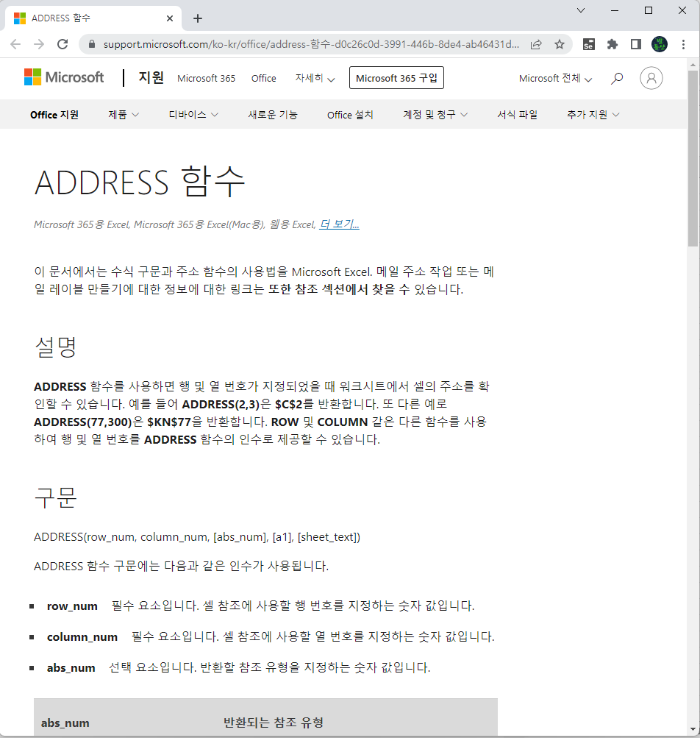Click the $KN$77 example text
700x738 pixels.
(x=169, y=422)
